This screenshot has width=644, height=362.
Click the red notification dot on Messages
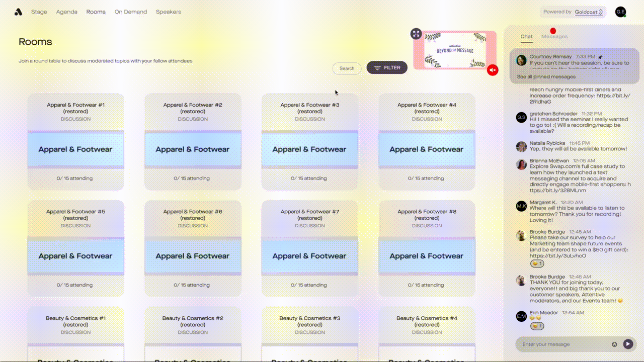(553, 31)
